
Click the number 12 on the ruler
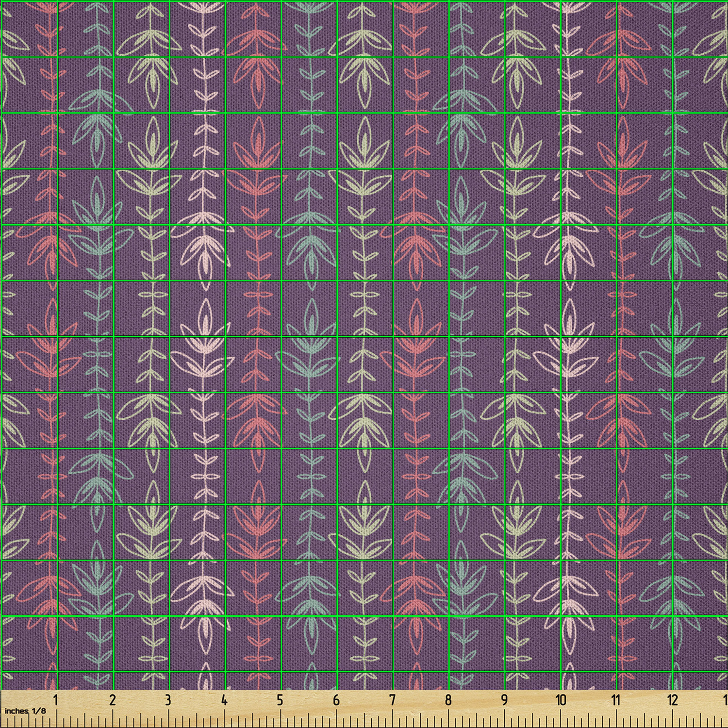672,700
